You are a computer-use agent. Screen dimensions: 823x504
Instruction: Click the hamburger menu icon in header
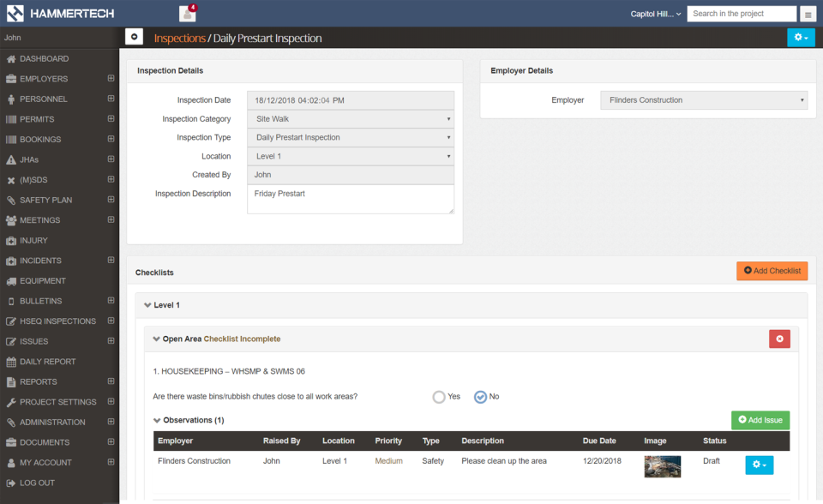808,15
